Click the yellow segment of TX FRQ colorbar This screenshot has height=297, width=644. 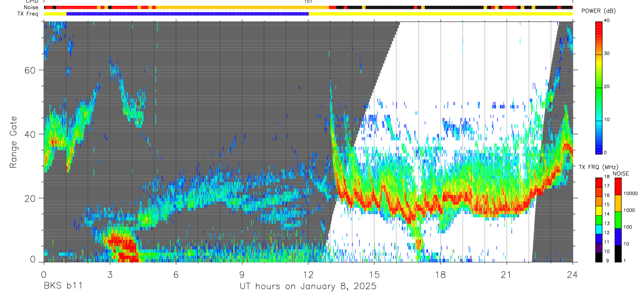(x=599, y=210)
